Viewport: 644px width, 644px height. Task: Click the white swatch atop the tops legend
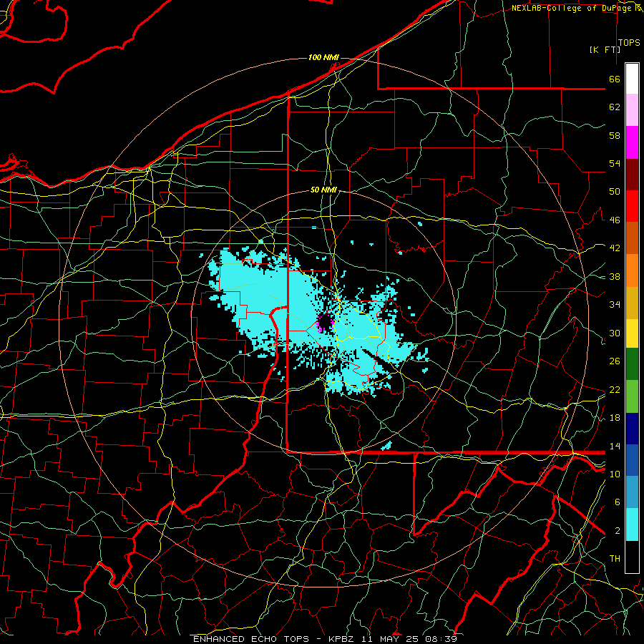pyautogui.click(x=632, y=79)
